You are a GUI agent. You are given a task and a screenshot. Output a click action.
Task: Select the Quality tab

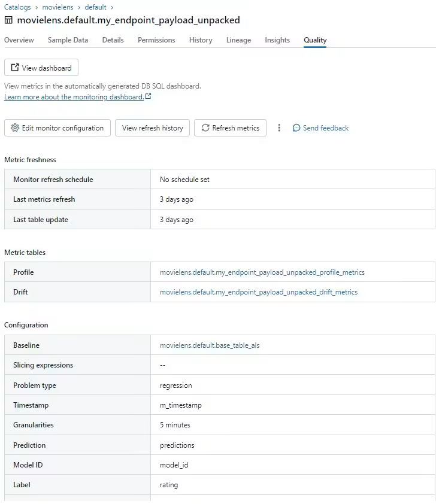[x=315, y=40]
